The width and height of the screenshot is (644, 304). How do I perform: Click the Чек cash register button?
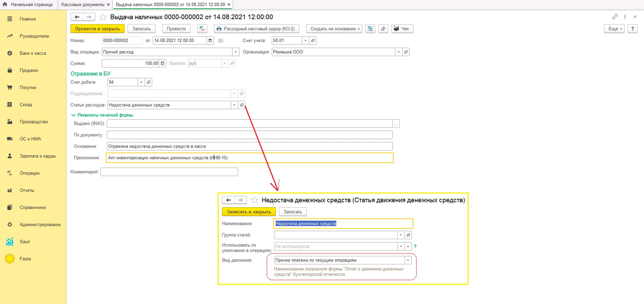tap(402, 29)
